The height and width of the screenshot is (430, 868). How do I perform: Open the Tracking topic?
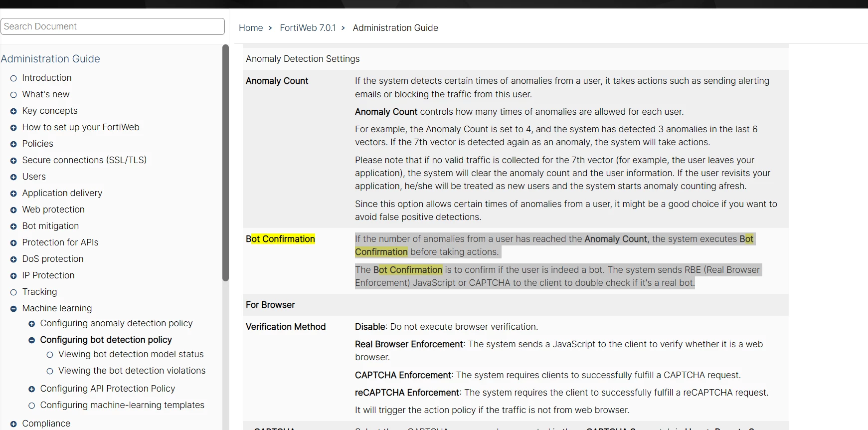pos(39,292)
